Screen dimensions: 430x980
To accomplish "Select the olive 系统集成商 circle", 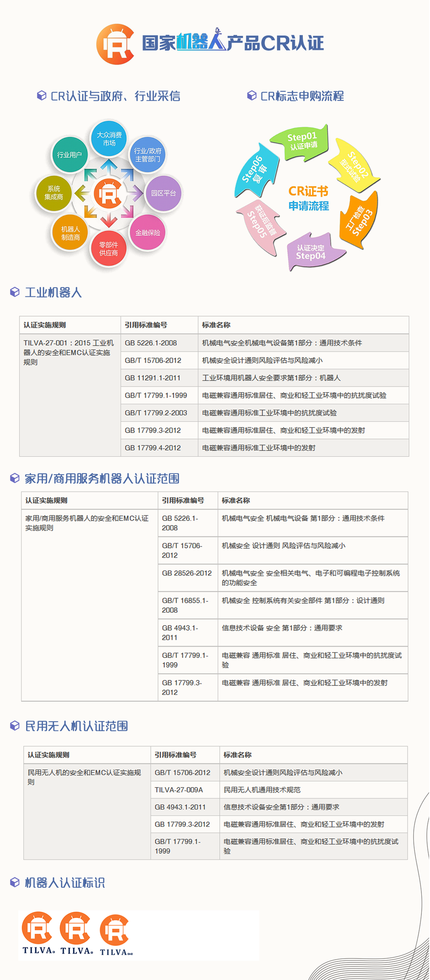I will (54, 193).
